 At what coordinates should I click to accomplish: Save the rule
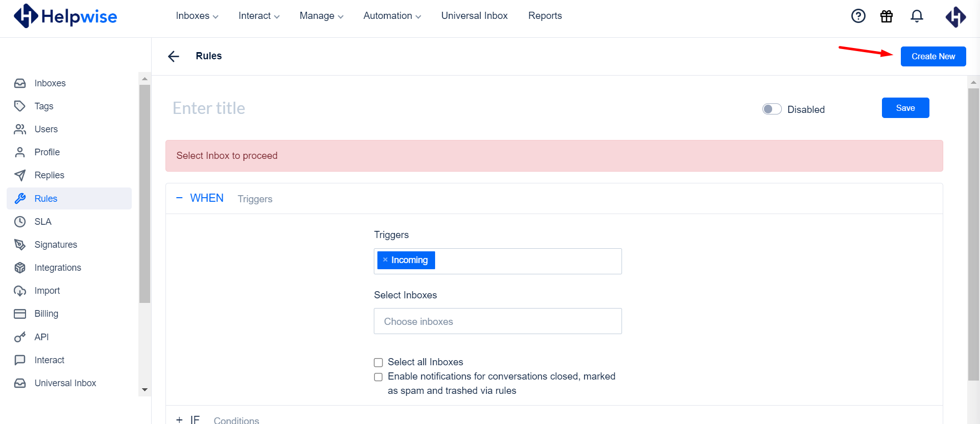click(905, 108)
